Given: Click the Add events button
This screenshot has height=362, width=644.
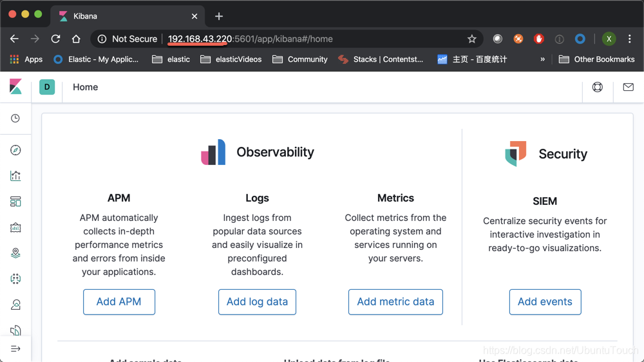Looking at the screenshot, I should 545,302.
